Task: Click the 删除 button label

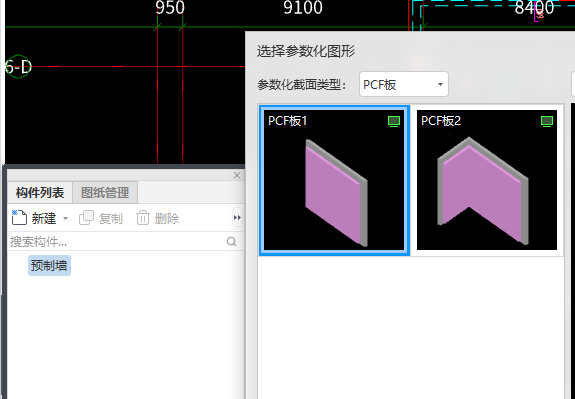Action: [166, 219]
